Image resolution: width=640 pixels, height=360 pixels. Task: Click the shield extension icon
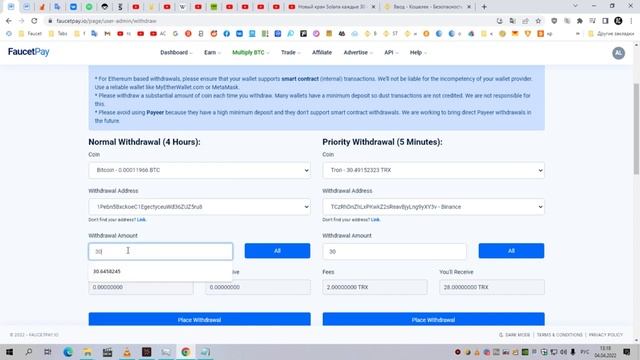[554, 21]
